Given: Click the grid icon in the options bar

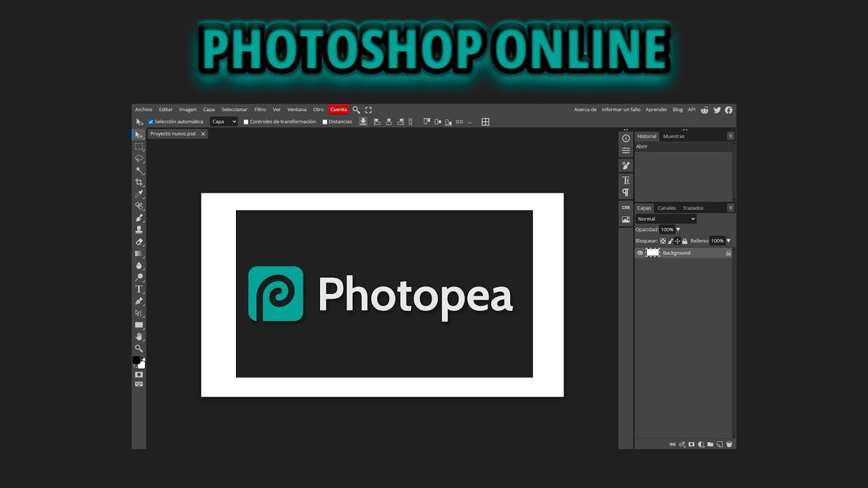Looking at the screenshot, I should pyautogui.click(x=486, y=122).
